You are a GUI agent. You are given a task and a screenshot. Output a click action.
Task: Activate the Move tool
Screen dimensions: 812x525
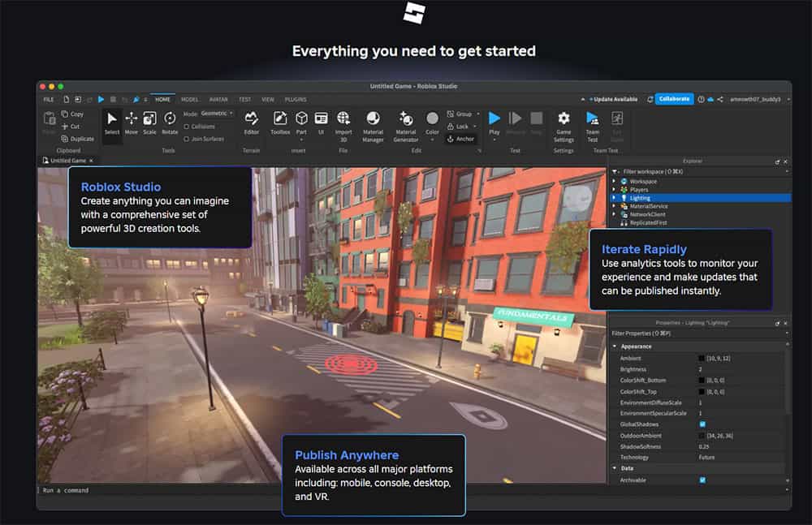click(132, 123)
